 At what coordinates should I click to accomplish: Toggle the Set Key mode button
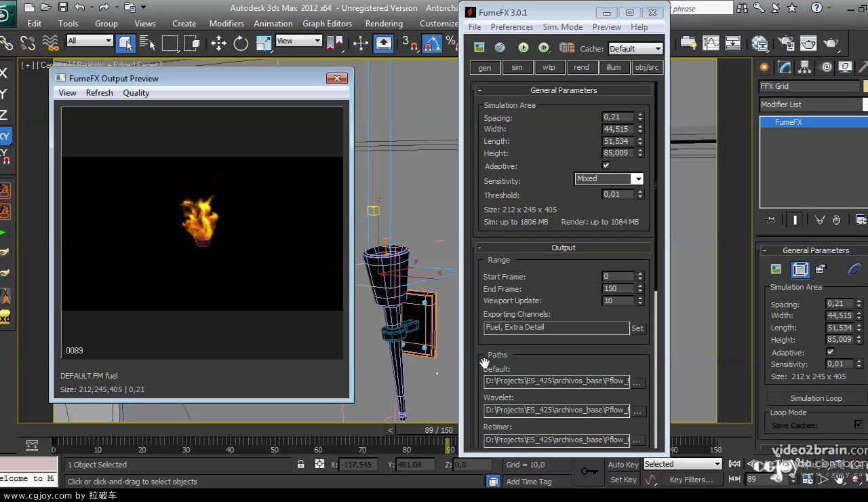(x=623, y=480)
